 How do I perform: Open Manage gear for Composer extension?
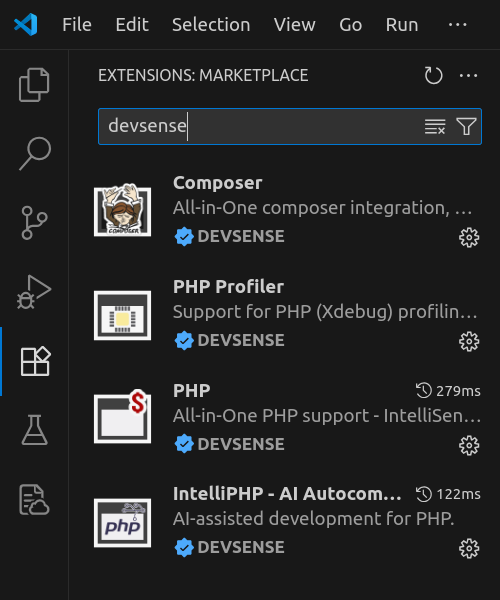[x=469, y=238]
